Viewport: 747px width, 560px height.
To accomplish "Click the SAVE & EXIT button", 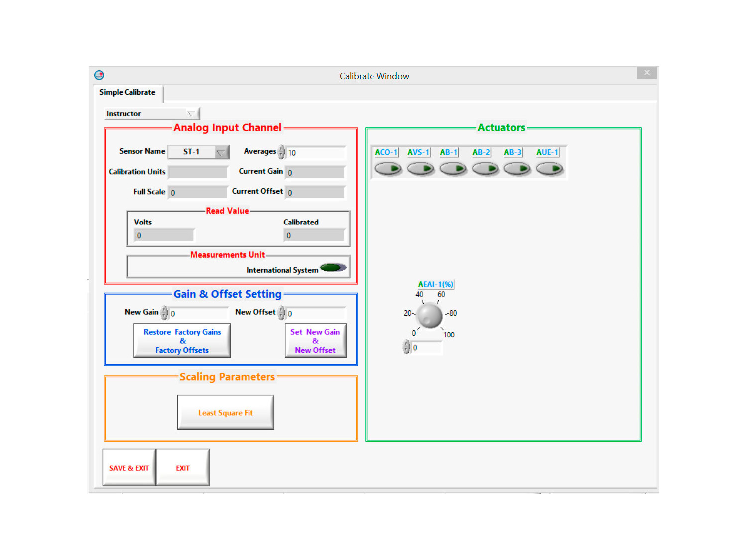I will [129, 468].
